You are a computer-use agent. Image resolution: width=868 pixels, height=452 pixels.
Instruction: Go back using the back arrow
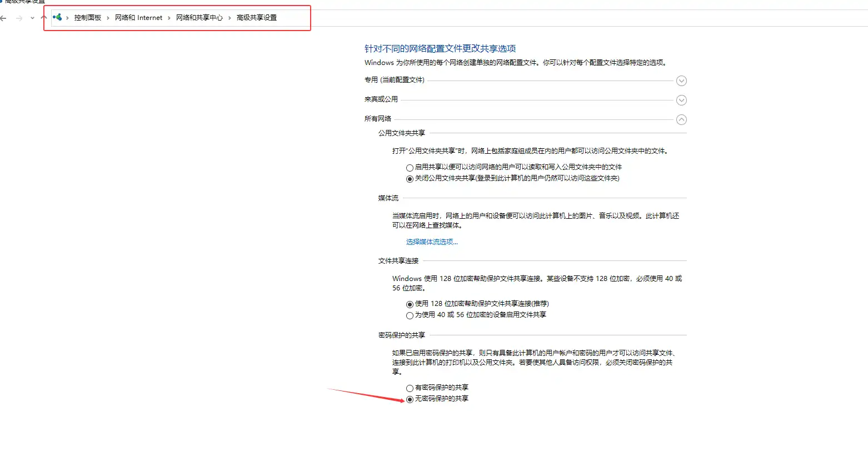click(x=3, y=18)
